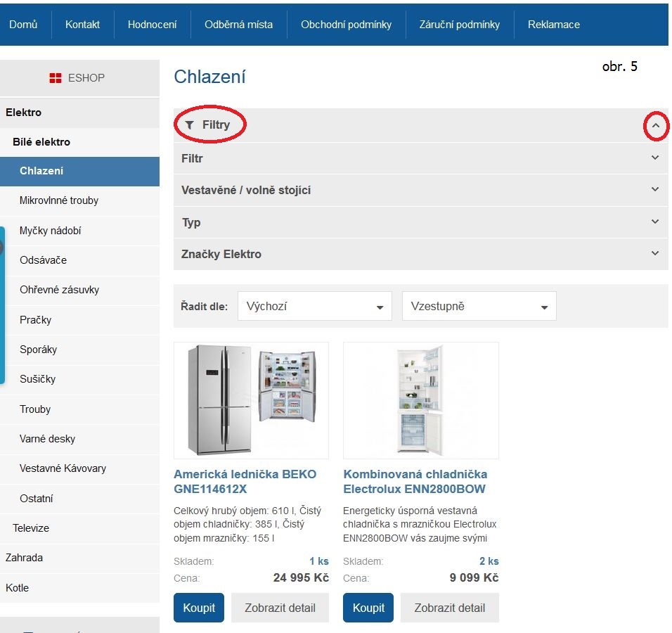672x633 pixels.
Task: Open the Kontakt menu item
Action: click(x=82, y=25)
